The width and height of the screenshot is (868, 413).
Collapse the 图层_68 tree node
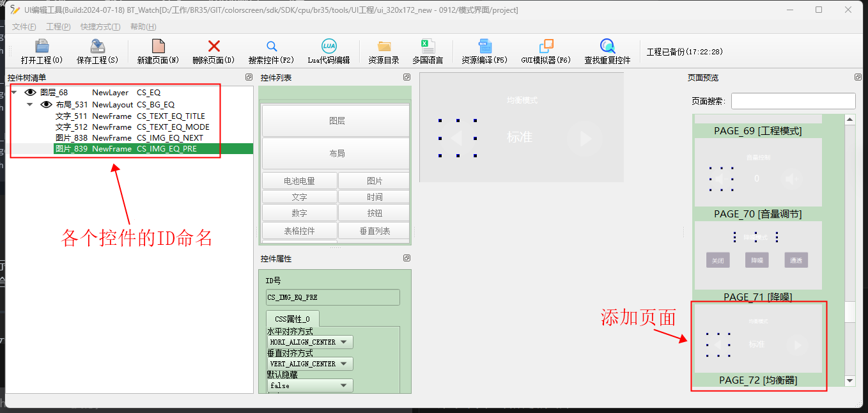click(14, 93)
